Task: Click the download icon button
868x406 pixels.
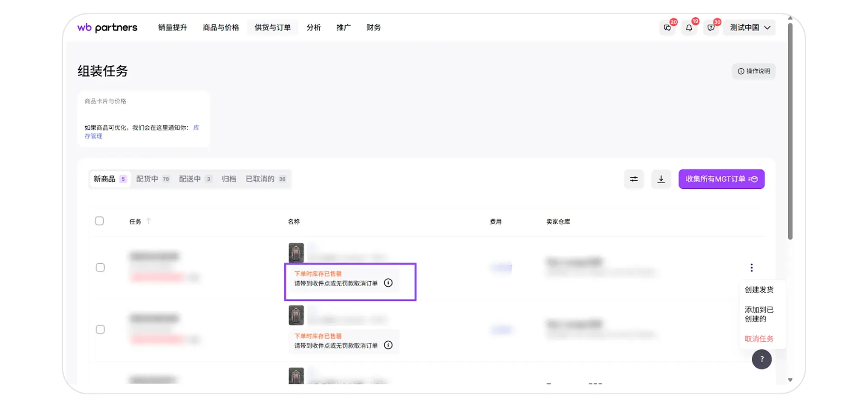Action: pyautogui.click(x=661, y=179)
